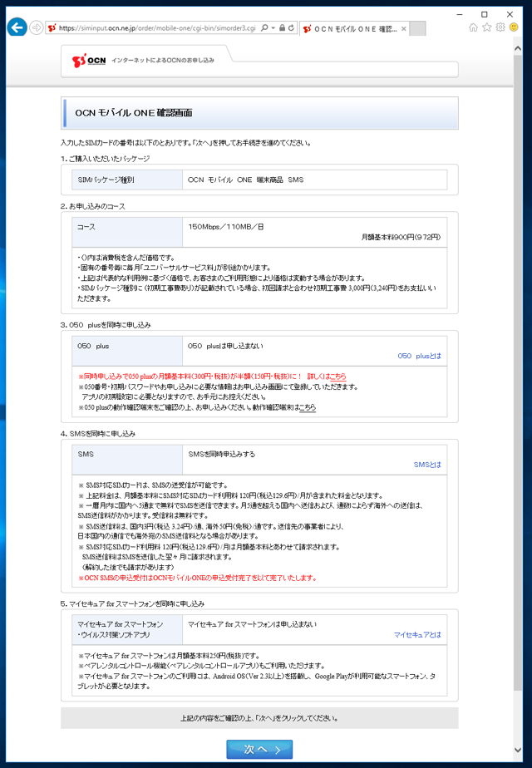Close the OCN モバイル ONE tab
Image resolution: width=532 pixels, height=768 pixels.
(x=404, y=29)
